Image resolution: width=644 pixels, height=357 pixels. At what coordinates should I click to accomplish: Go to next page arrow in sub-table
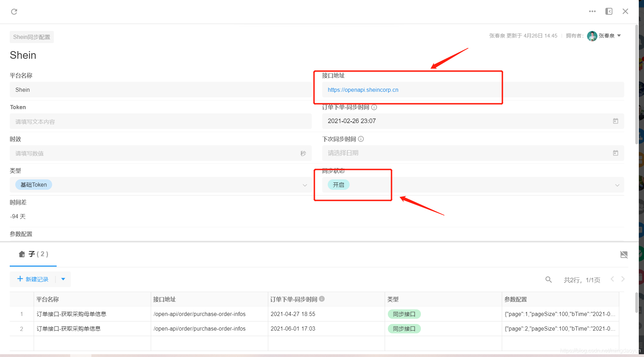pyautogui.click(x=623, y=279)
